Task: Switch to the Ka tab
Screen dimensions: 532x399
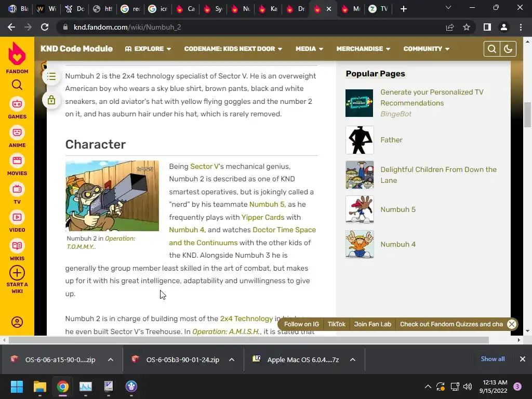Action: (x=268, y=9)
